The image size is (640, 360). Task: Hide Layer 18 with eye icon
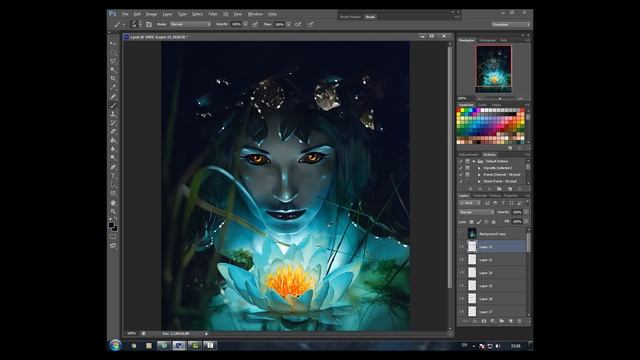pyautogui.click(x=462, y=299)
